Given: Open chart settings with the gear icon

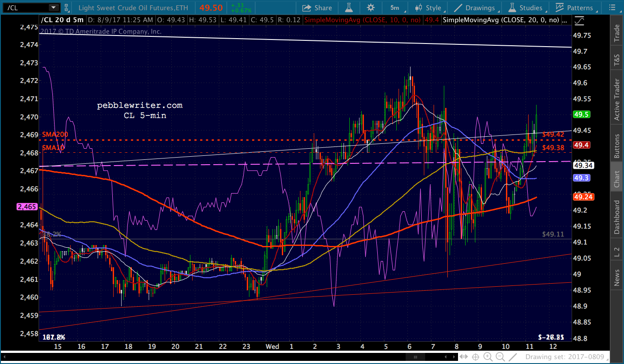Looking at the screenshot, I should [x=371, y=8].
